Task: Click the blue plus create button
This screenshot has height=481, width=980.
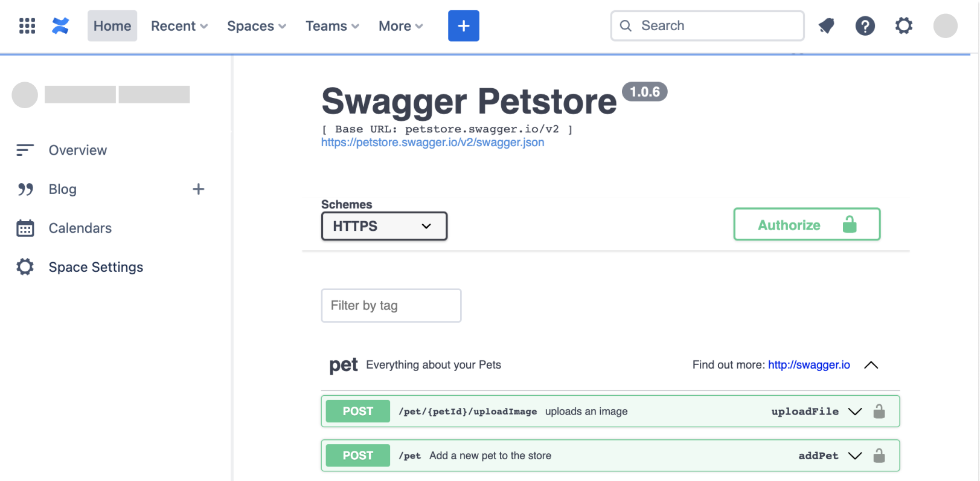Action: 463,26
